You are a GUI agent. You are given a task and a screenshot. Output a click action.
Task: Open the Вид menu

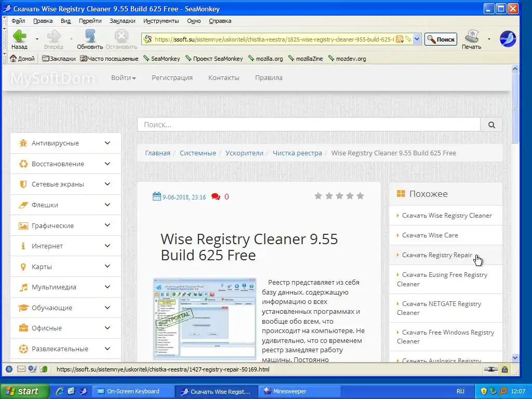[65, 21]
